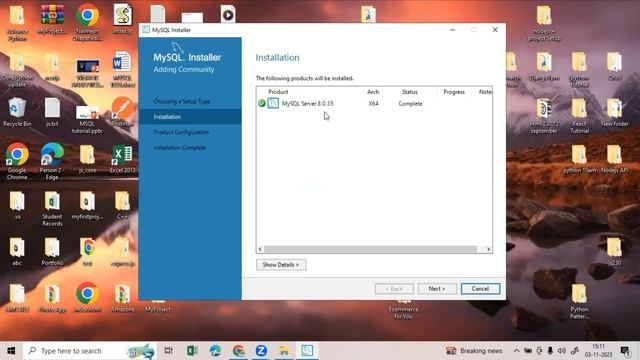Screen dimensions: 640x360
Task: Select the Choosing a Setup Type step
Action: [x=182, y=101]
